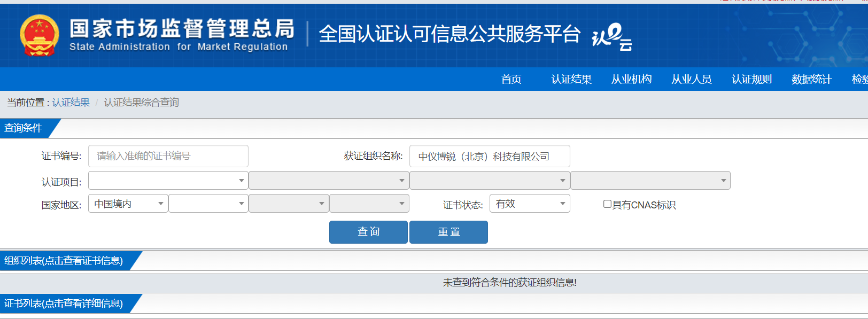Enable the 具有CNAS标识 checkbox
Image resolution: width=868 pixels, height=319 pixels.
tap(607, 204)
